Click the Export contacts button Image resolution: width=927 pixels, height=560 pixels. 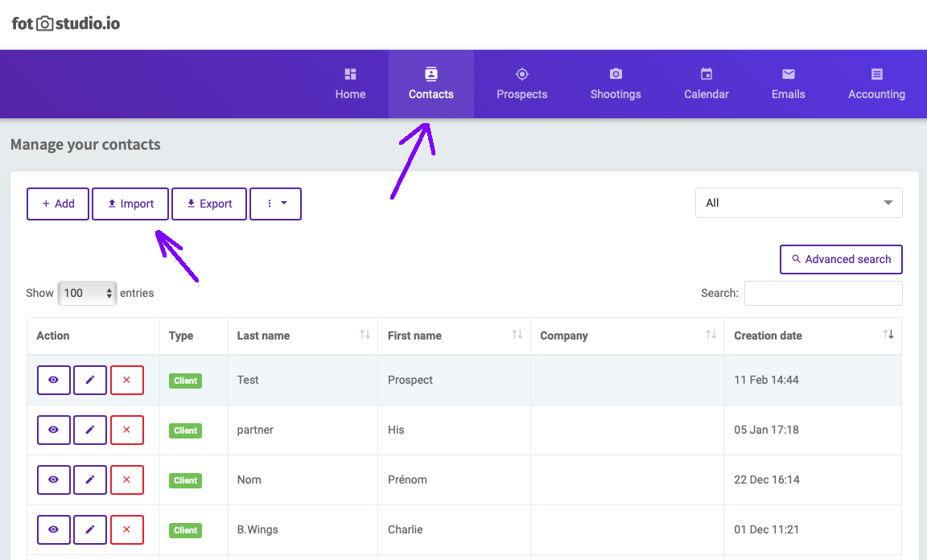click(x=209, y=204)
